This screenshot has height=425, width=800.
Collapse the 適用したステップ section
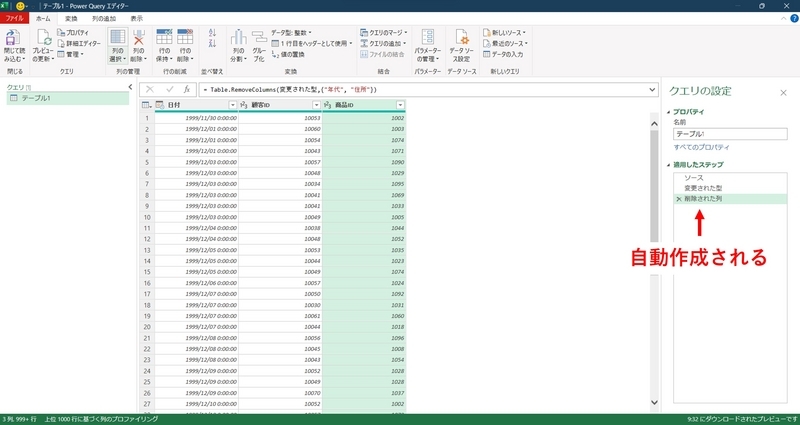click(x=669, y=165)
